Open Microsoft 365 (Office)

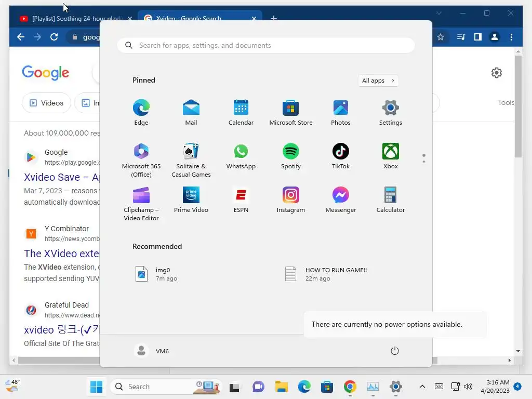click(x=141, y=160)
